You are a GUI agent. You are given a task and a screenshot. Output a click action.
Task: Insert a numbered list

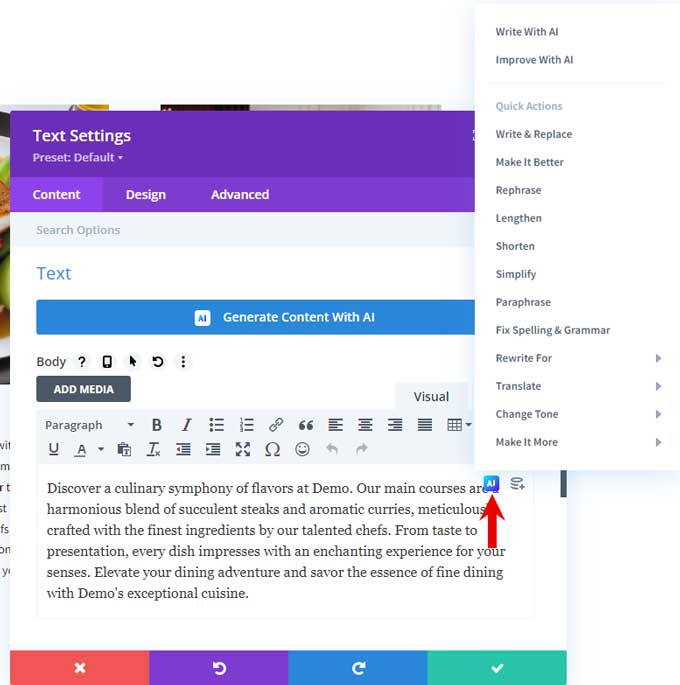[246, 425]
